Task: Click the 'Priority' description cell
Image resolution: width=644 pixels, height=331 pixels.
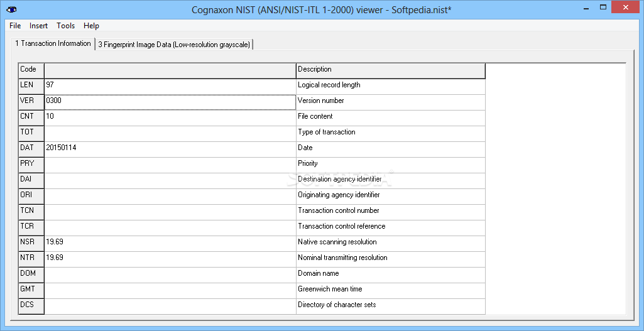Action: click(x=391, y=165)
